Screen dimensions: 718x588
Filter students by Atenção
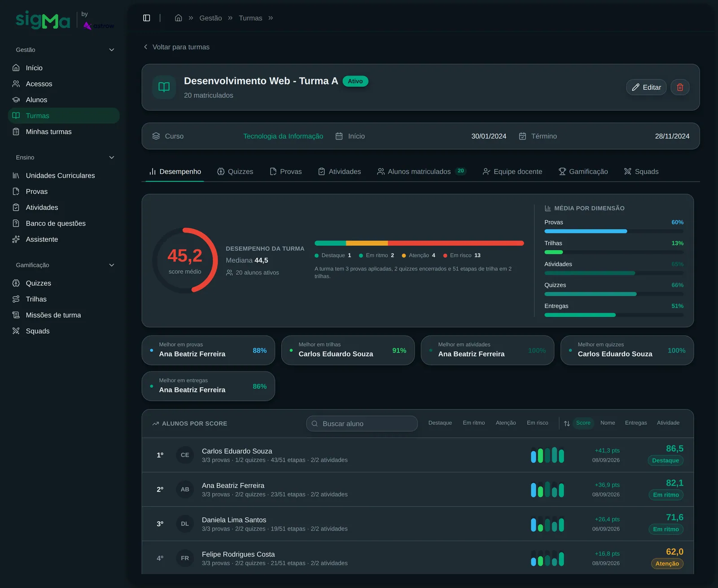506,423
